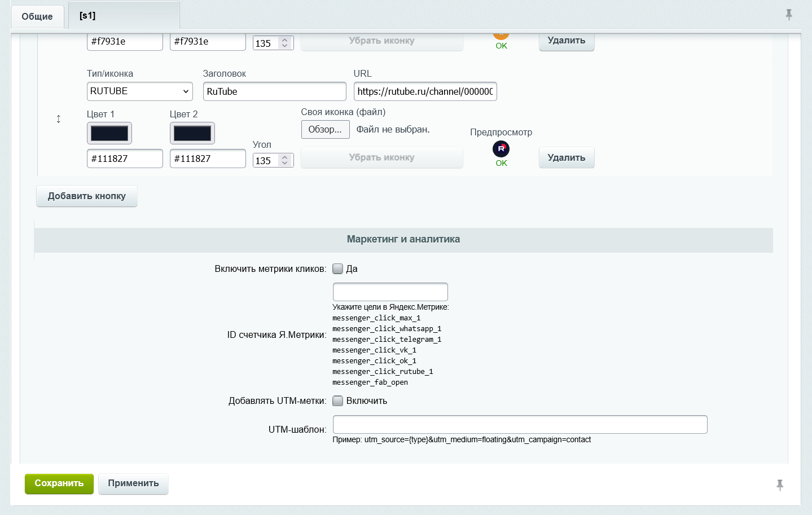812x515 pixels.
Task: Click the drag-reorder arrow beside RUTUBE row
Action: 58,119
